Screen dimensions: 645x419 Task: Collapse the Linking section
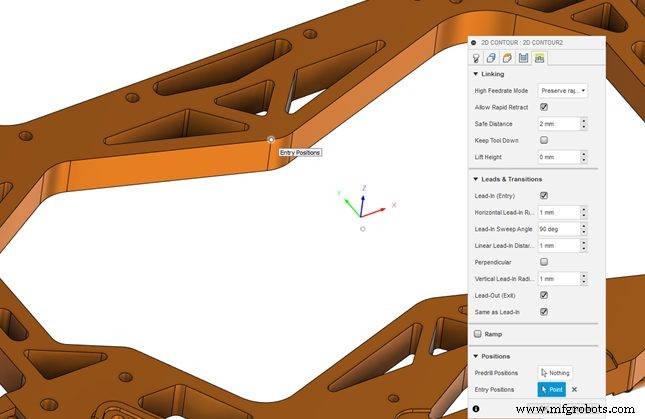pyautogui.click(x=476, y=74)
